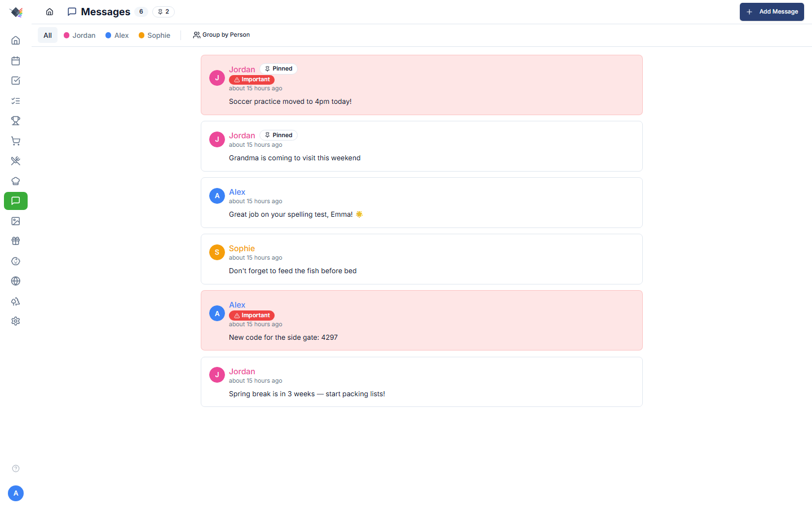Open the Settings gear sidebar icon
Viewport: 812px width, 508px height.
16,321
